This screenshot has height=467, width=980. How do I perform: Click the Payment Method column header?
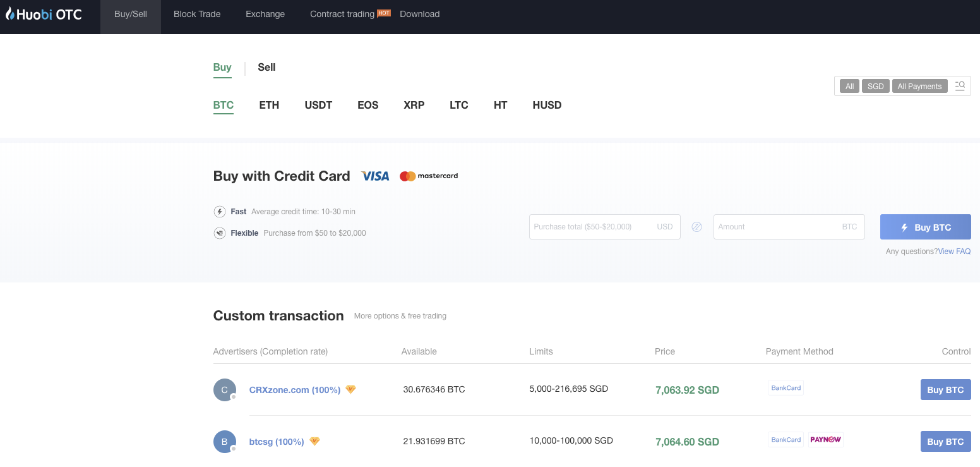(x=799, y=351)
